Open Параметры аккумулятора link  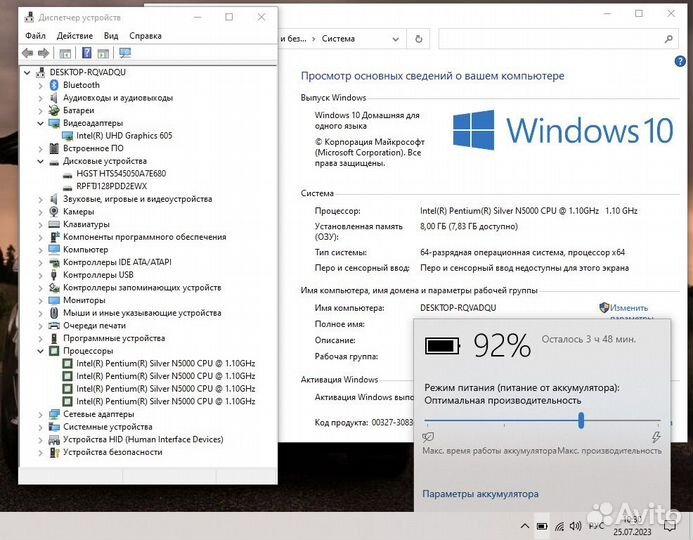[480, 494]
